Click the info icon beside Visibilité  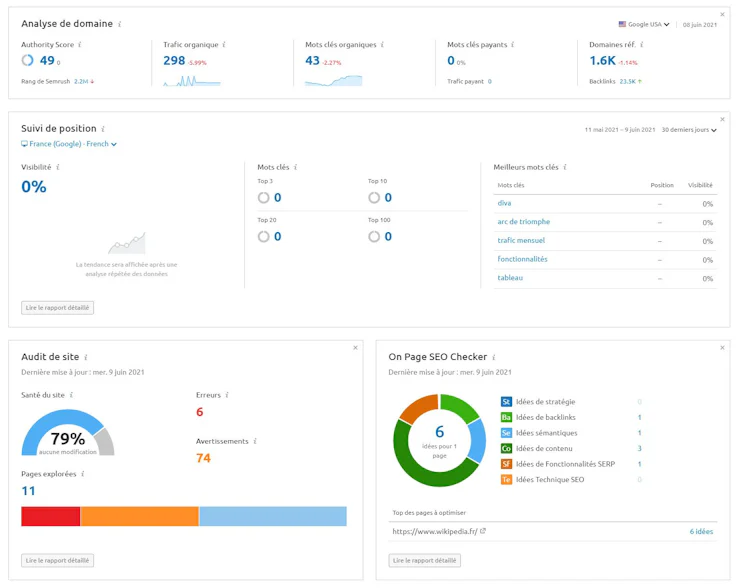[58, 167]
